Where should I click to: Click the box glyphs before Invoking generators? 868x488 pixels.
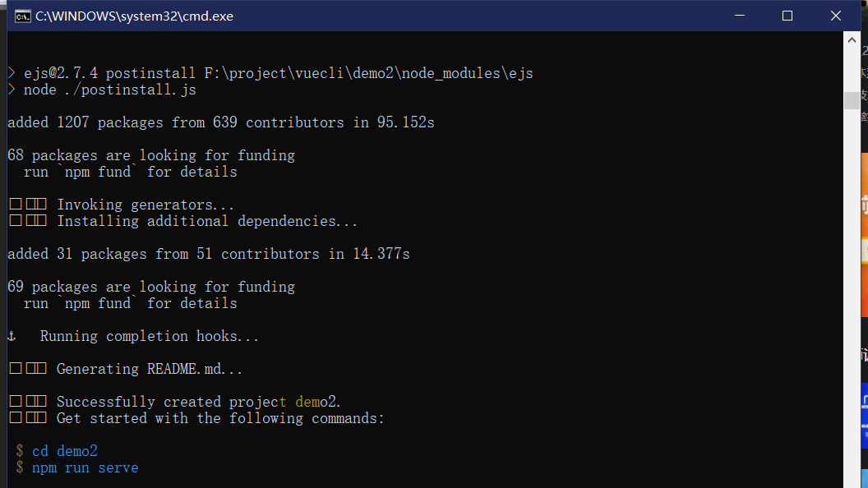(28, 205)
